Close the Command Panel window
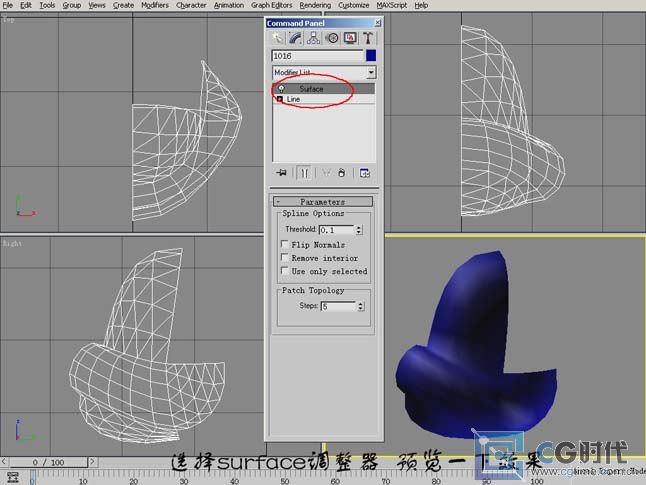Image resolution: width=646 pixels, height=485 pixels. 377,23
